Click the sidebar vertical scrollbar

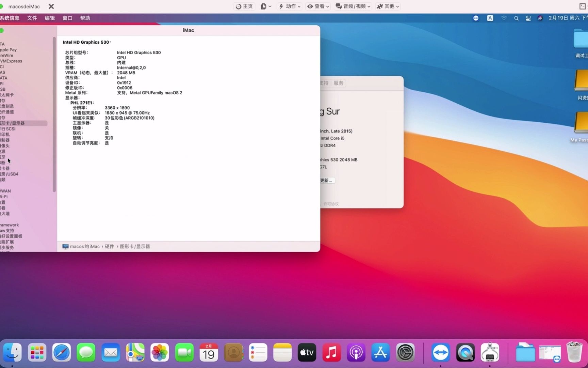point(54,114)
